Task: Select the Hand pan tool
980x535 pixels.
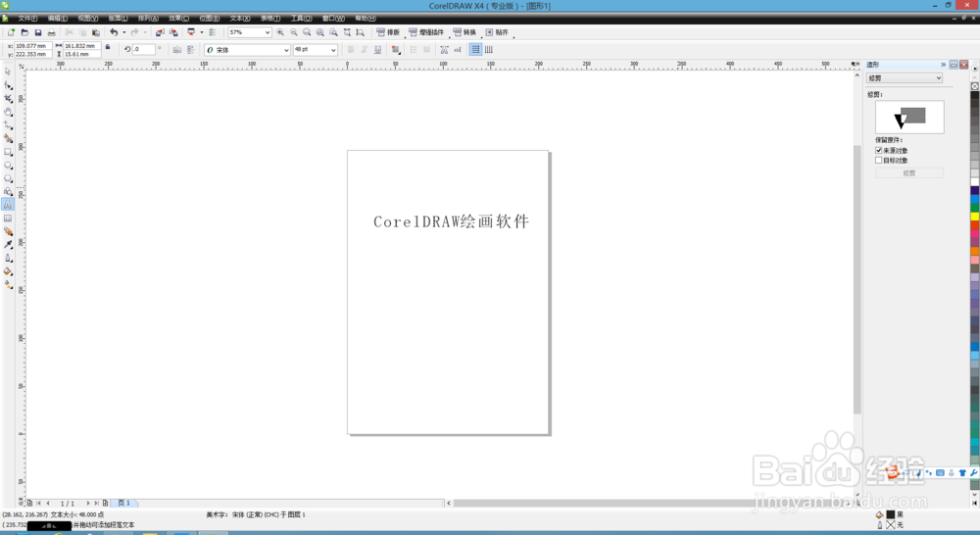Action: pyautogui.click(x=8, y=112)
